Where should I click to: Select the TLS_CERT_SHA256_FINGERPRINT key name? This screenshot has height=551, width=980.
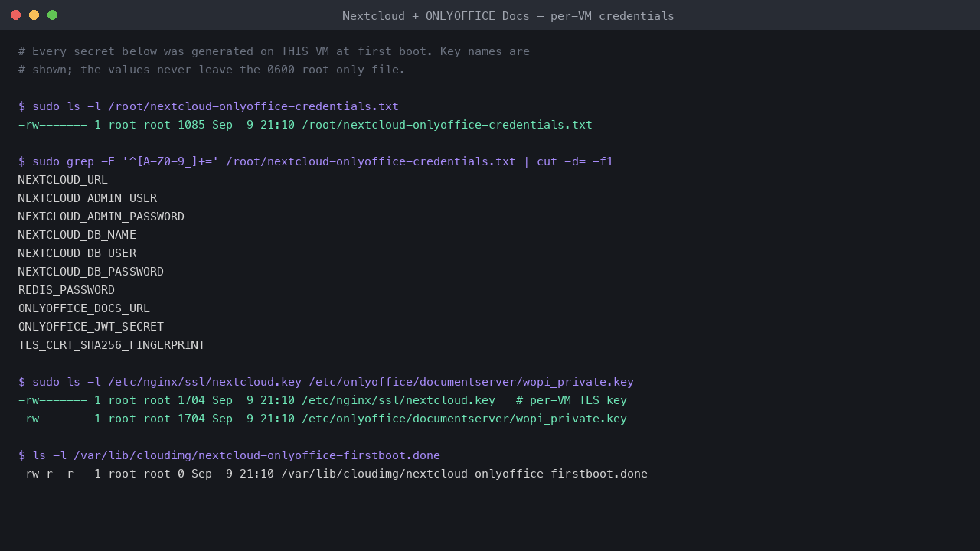coord(112,345)
